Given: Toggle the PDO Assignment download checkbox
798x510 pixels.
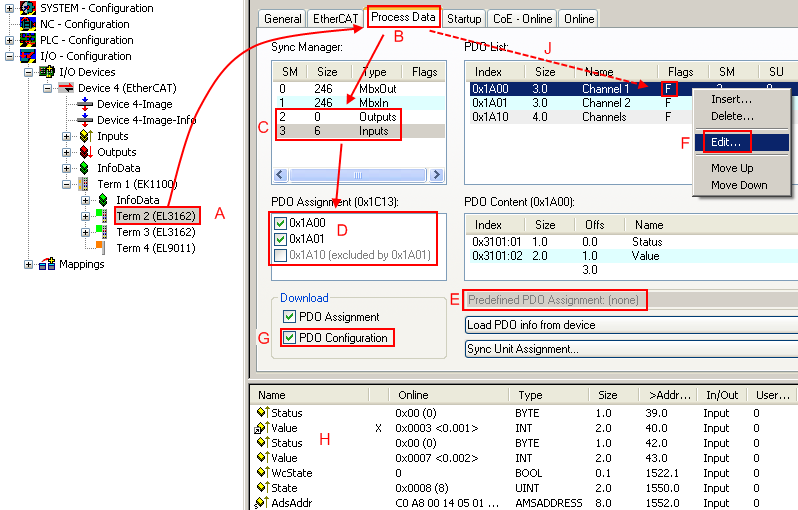Looking at the screenshot, I should coord(289,317).
